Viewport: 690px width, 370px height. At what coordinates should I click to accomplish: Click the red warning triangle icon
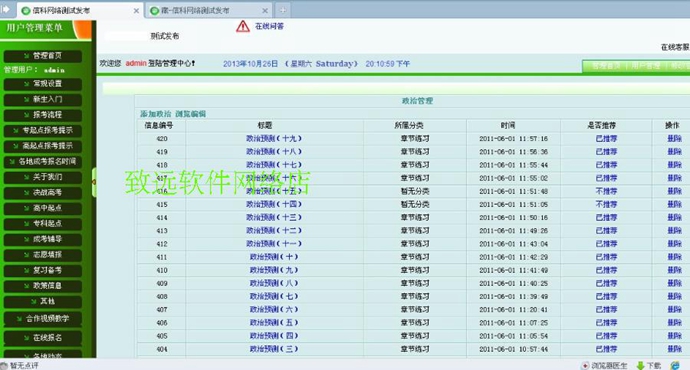tap(242, 26)
